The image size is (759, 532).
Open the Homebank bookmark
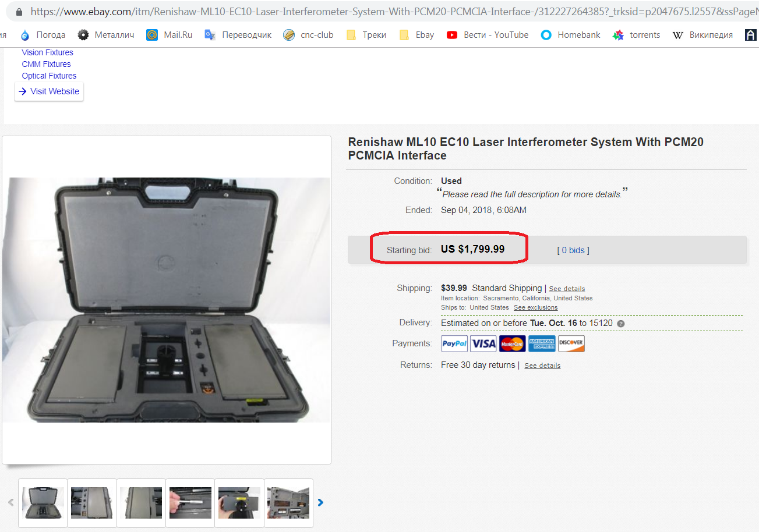[x=570, y=35]
